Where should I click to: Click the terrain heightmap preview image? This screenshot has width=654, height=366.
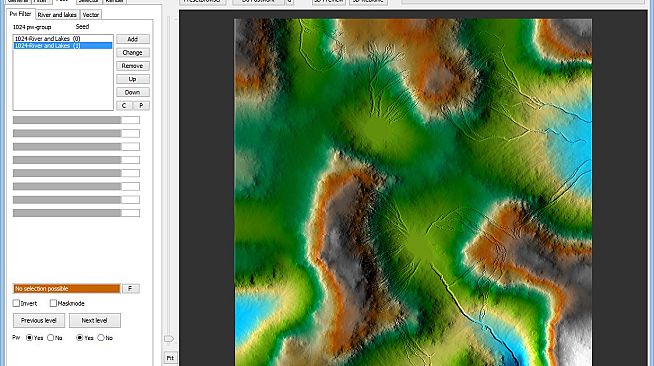pyautogui.click(x=413, y=192)
